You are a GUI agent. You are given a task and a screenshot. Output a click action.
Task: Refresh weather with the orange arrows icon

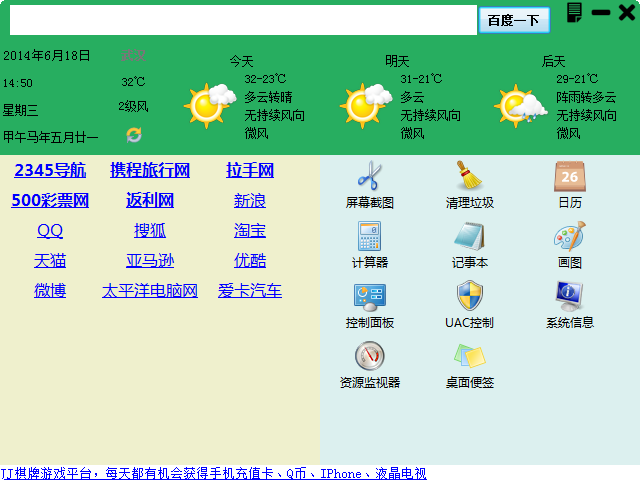pos(134,135)
